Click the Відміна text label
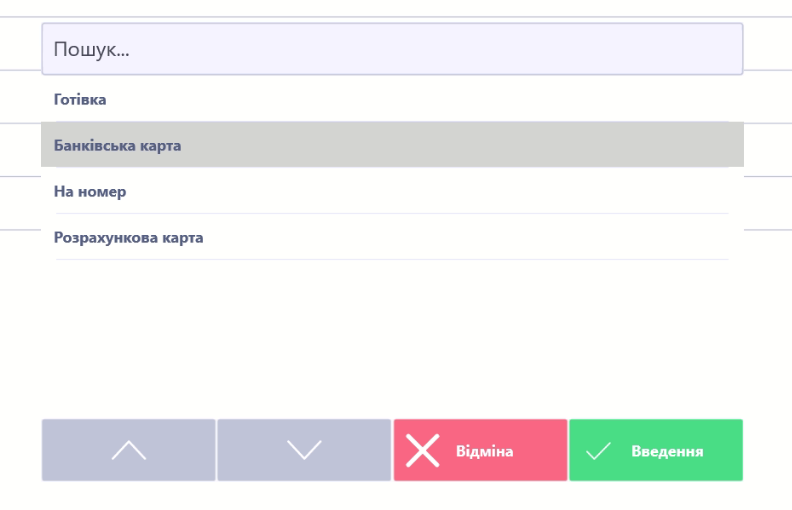 click(x=484, y=451)
